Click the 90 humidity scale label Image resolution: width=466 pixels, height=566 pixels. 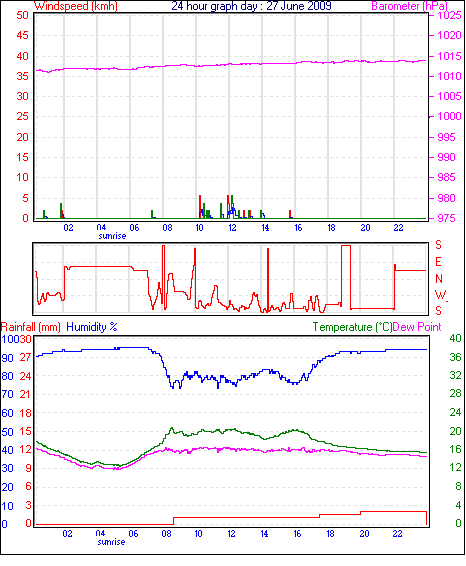click(x=7, y=358)
